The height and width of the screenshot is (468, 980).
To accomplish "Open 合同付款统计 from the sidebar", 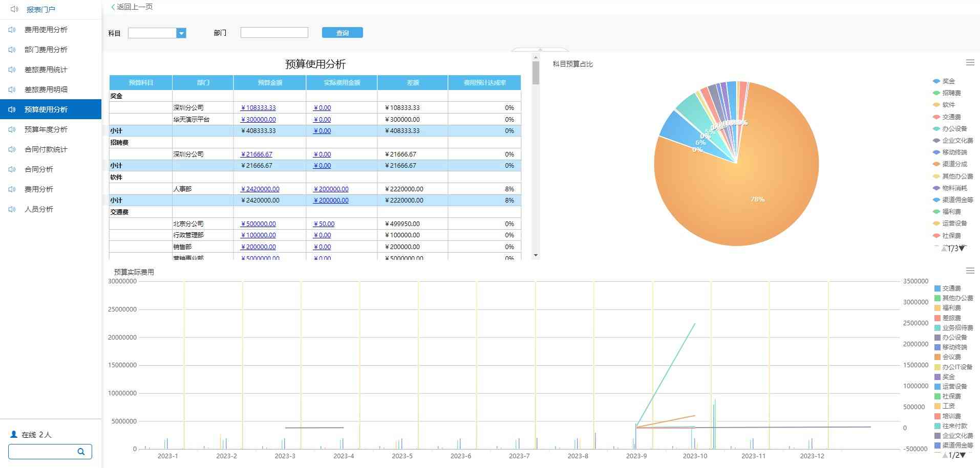I will pyautogui.click(x=46, y=149).
